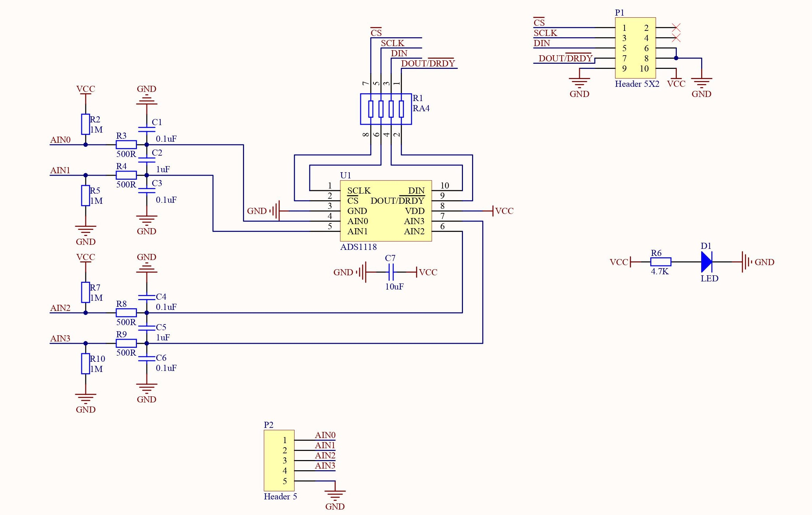Select capacitor C4 symbol
Viewport: 812px width, 515px height.
click(146, 297)
